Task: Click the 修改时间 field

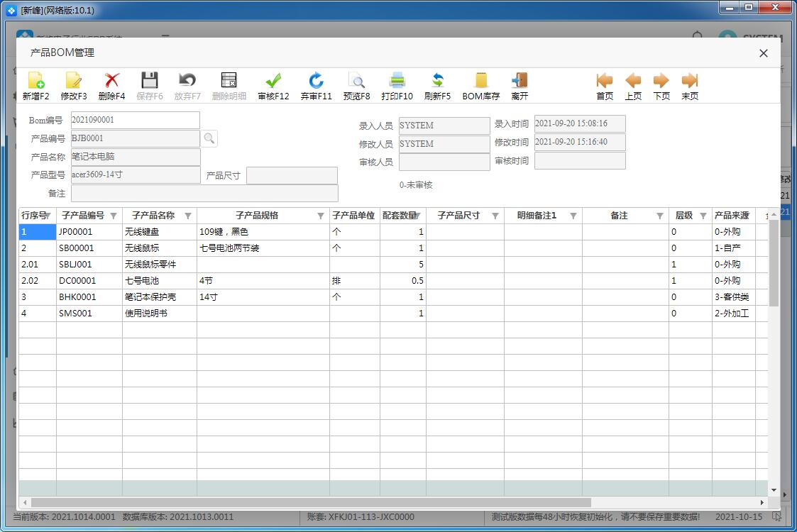Action: pos(580,143)
